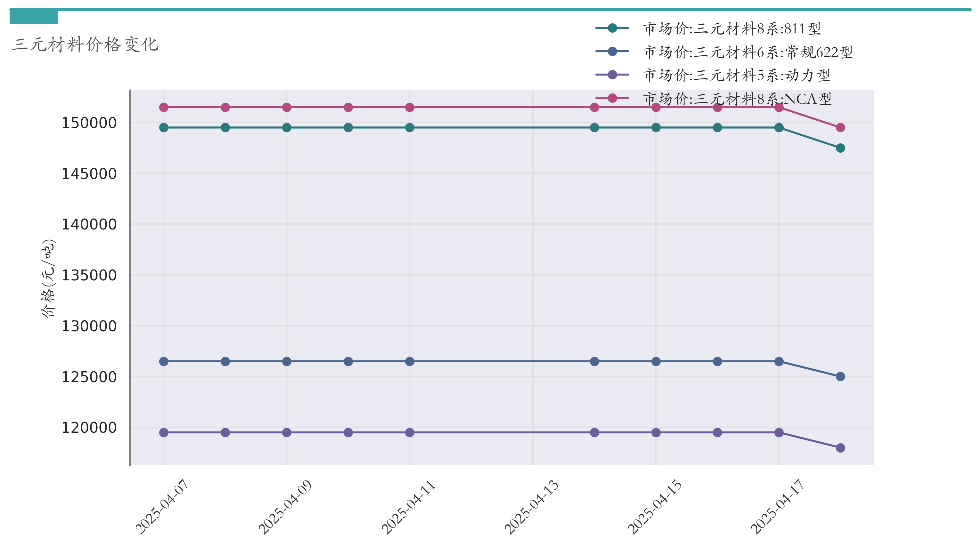
Task: Click the chart title 三元材料价格变化
Action: [x=85, y=44]
